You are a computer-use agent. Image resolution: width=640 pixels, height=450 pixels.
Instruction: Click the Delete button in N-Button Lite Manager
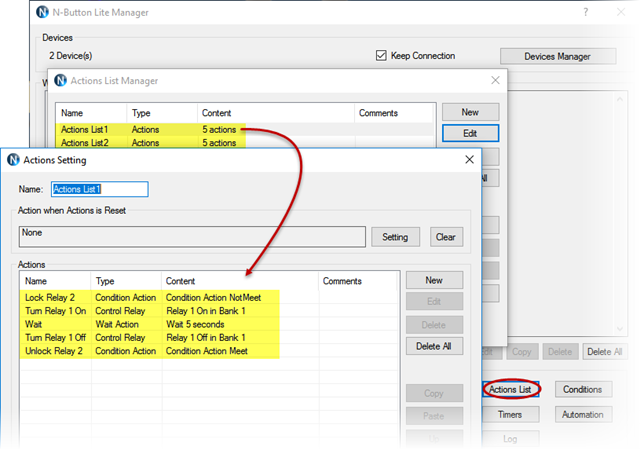[x=560, y=352]
